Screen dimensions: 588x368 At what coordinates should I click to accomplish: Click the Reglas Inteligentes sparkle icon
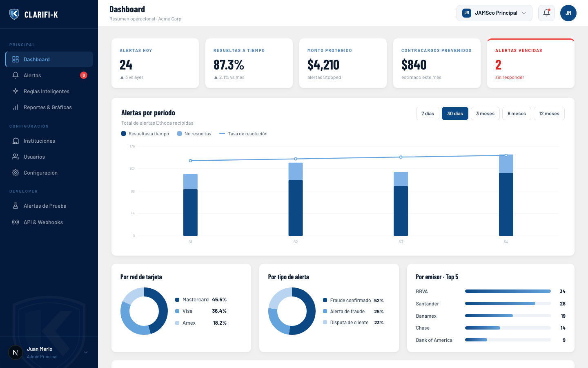[x=16, y=91]
